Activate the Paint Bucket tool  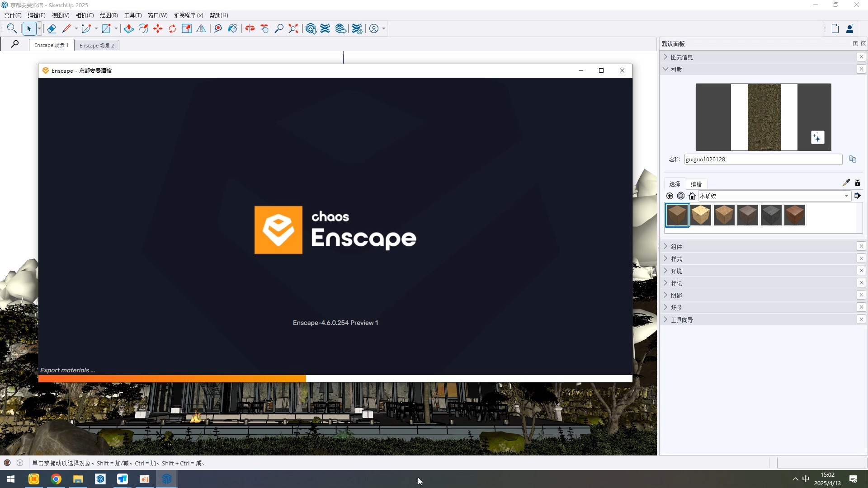pos(232,28)
